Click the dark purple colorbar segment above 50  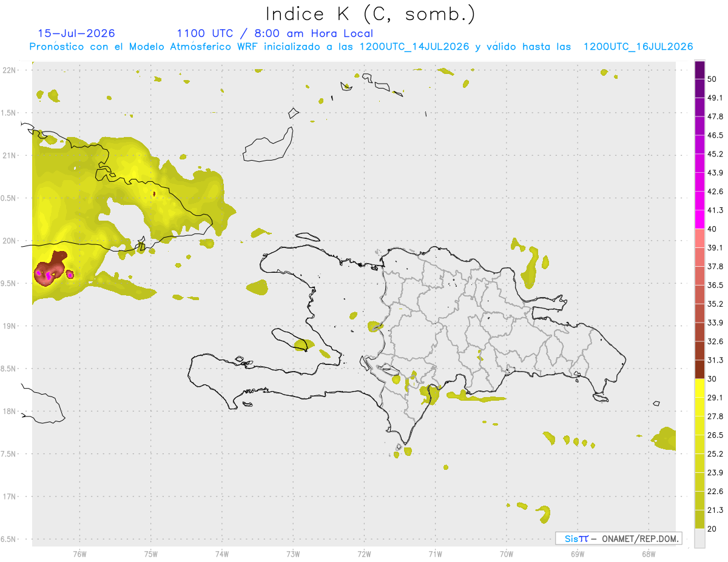[700, 70]
